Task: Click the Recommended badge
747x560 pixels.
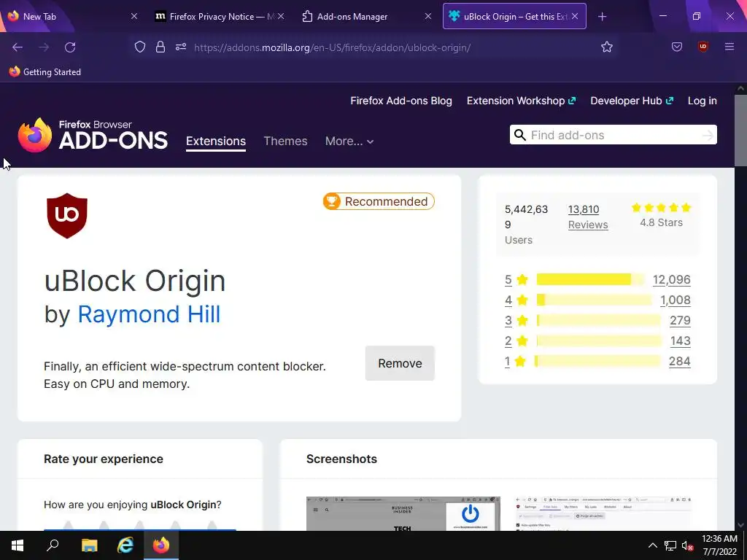Action: click(x=379, y=201)
